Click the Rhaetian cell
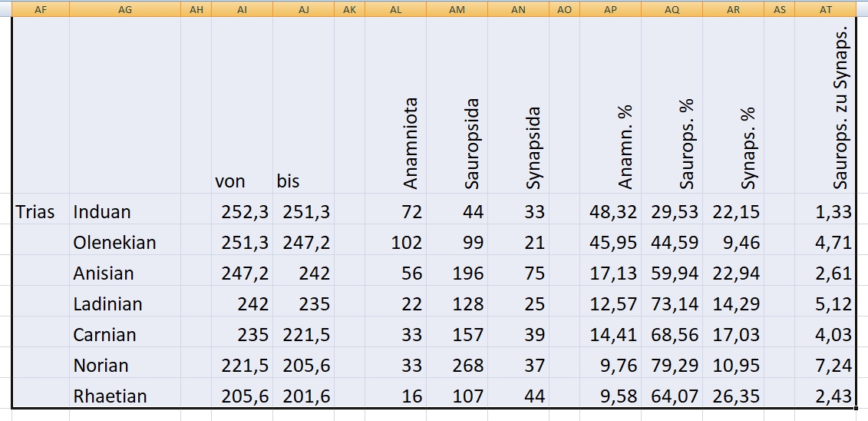The height and width of the screenshot is (421, 868). coord(110,396)
